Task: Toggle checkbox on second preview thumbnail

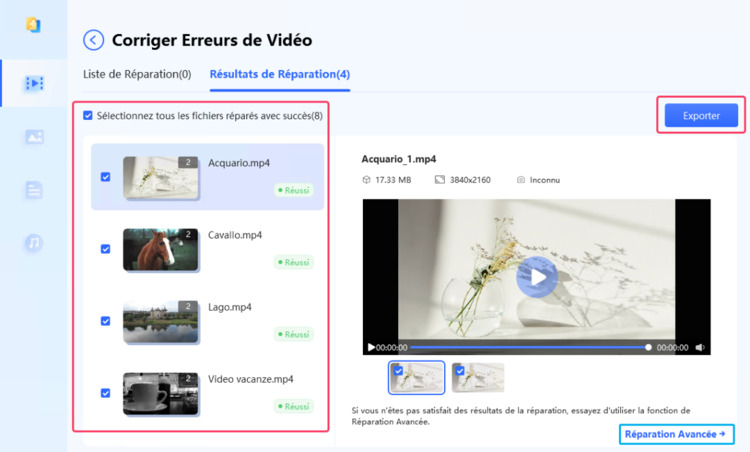Action: 460,371
